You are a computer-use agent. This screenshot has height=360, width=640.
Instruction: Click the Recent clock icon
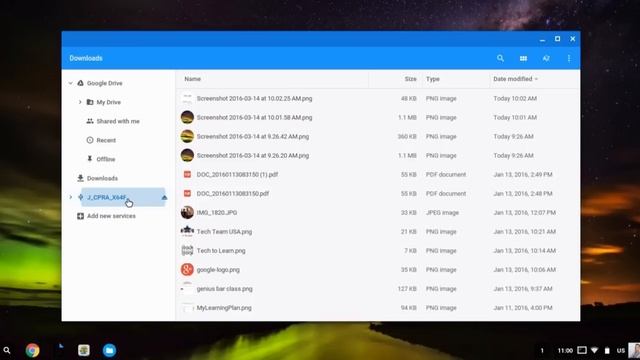coord(90,140)
